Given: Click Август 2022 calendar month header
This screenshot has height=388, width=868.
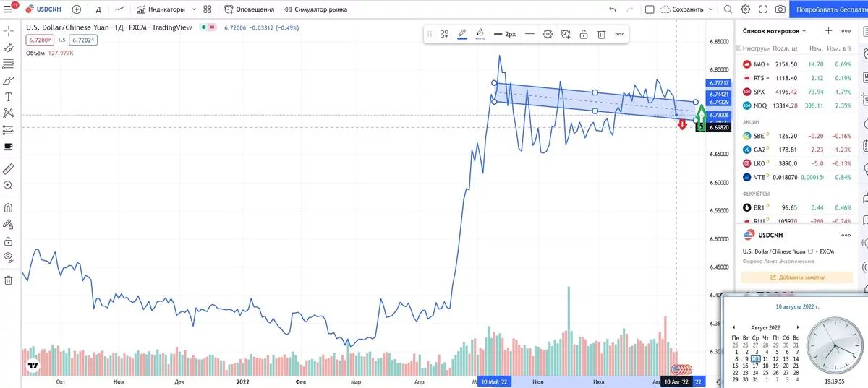Looking at the screenshot, I should (765, 327).
